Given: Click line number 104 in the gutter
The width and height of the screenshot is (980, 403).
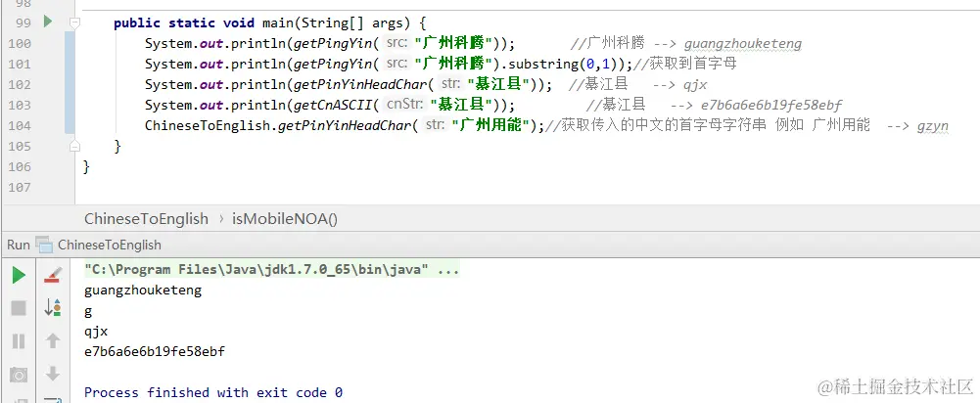Looking at the screenshot, I should coord(20,125).
